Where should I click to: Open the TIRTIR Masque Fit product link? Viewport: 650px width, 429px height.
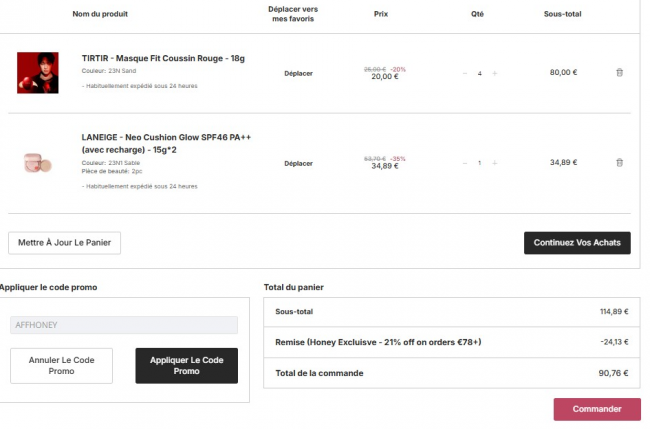(x=163, y=58)
